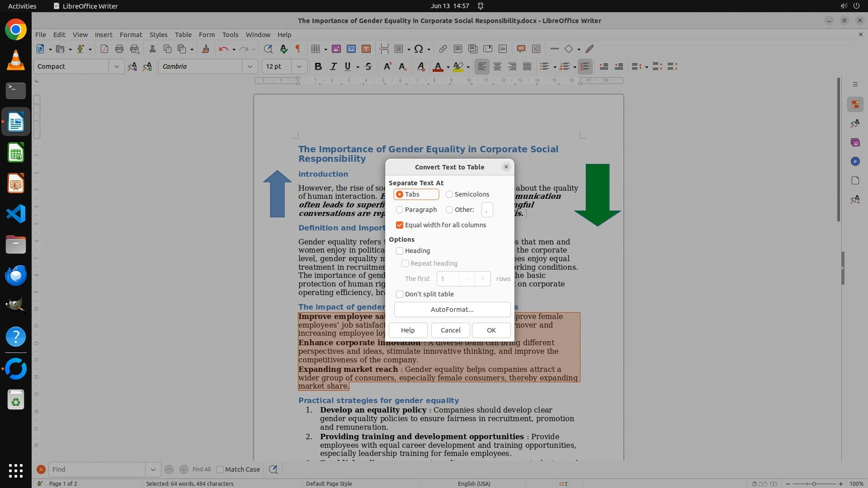Click the Clone Formatting paintbrush icon
868x488 pixels.
[x=206, y=49]
